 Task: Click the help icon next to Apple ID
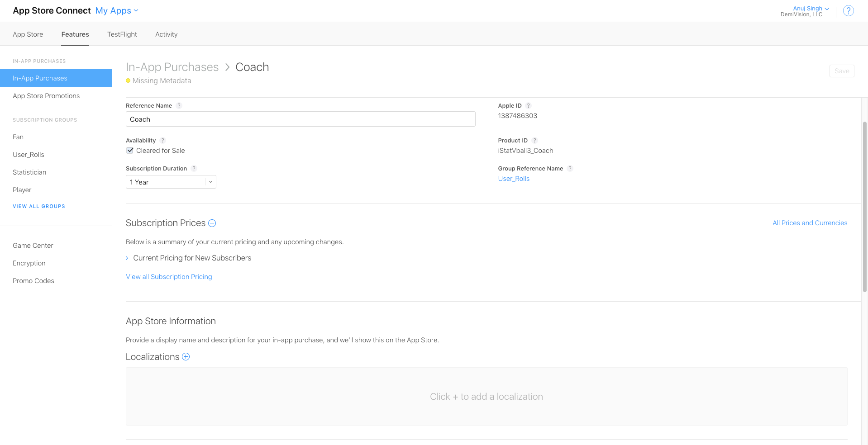[x=528, y=106]
